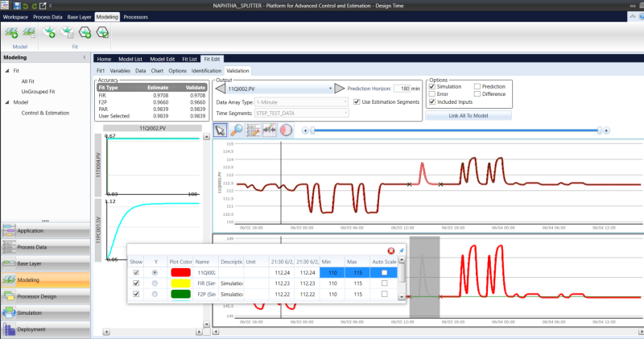Viewport: 644px width, 339px height.
Task: Click the red plot color swatch
Action: (x=180, y=272)
